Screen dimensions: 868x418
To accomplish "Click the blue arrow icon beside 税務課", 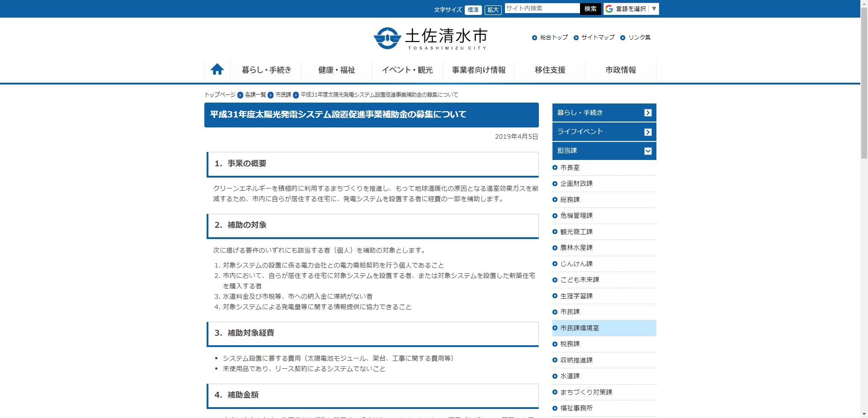I will pos(555,344).
